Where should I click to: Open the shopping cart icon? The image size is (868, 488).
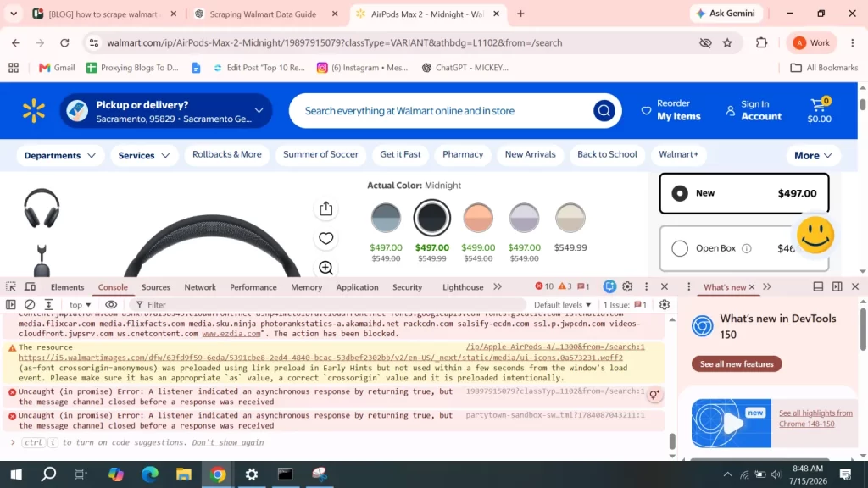(x=820, y=110)
